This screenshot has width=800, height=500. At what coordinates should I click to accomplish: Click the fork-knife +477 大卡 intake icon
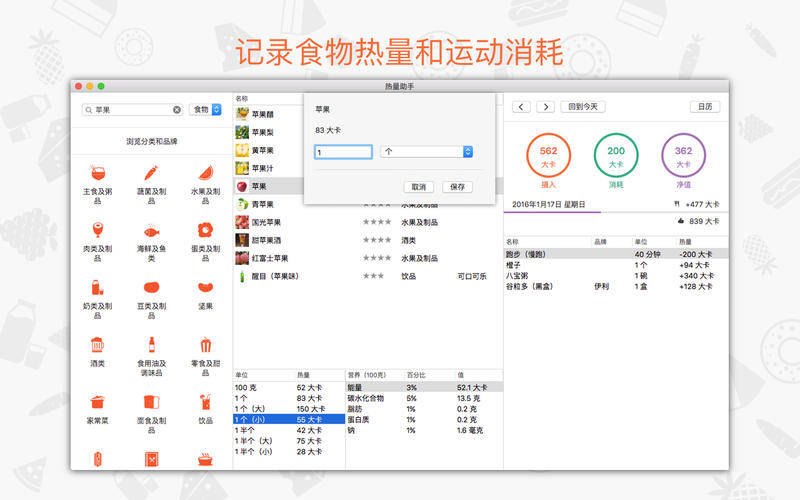point(677,204)
